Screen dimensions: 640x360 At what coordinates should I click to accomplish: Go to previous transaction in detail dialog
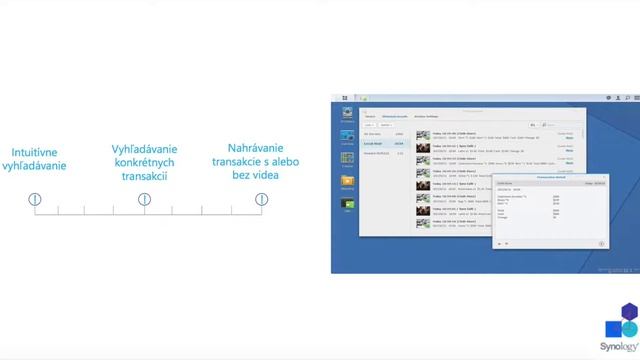coord(500,244)
